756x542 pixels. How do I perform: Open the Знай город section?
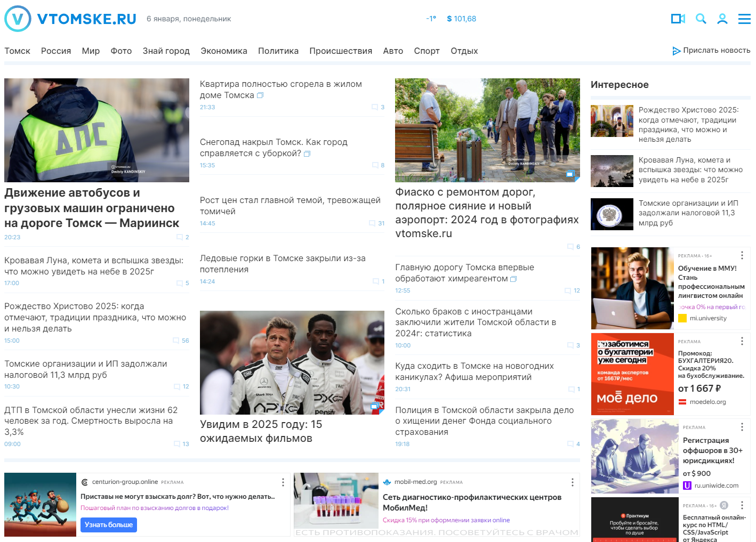click(166, 51)
